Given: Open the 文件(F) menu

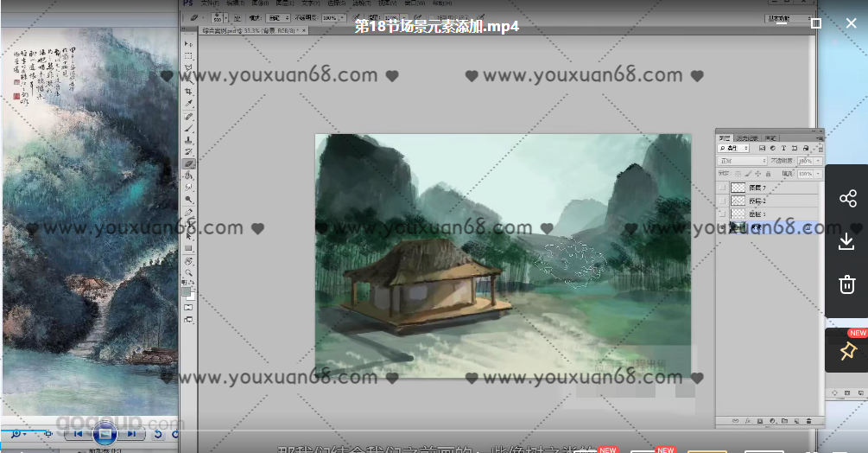Looking at the screenshot, I should [210, 3].
